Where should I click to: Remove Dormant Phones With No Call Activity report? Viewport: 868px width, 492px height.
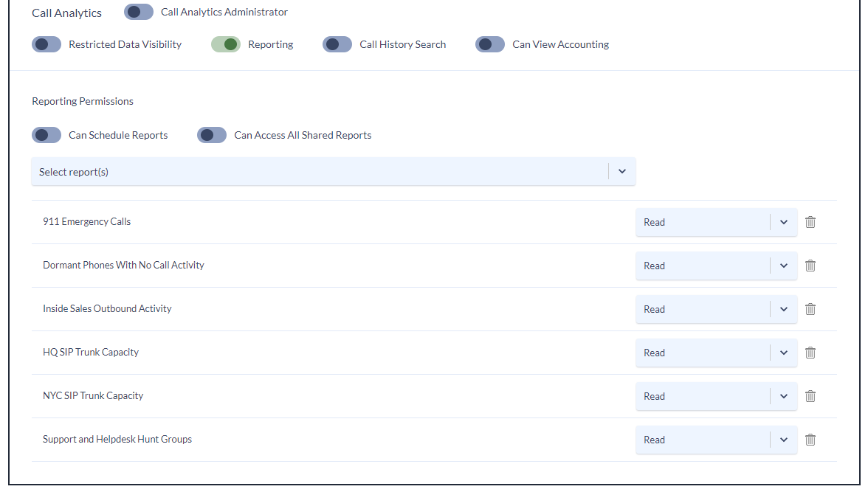click(x=810, y=266)
